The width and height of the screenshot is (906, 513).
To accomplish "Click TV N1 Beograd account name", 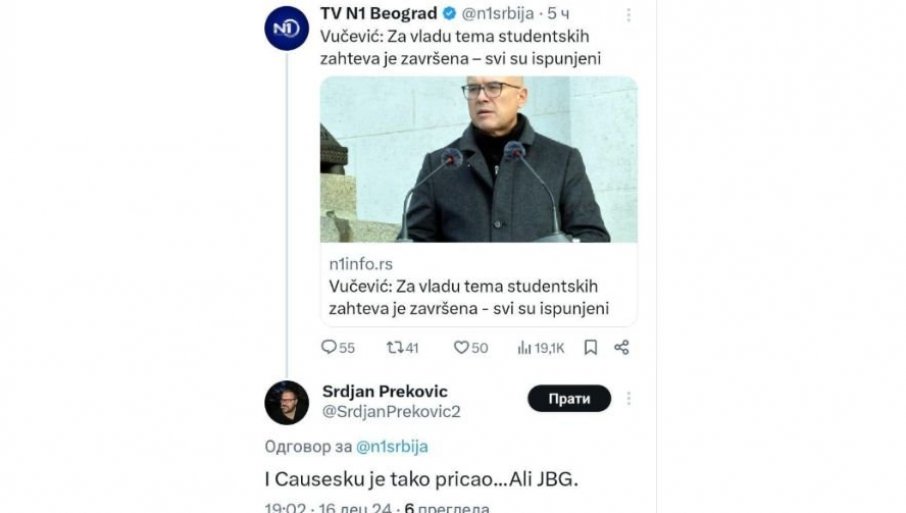I will click(x=378, y=15).
